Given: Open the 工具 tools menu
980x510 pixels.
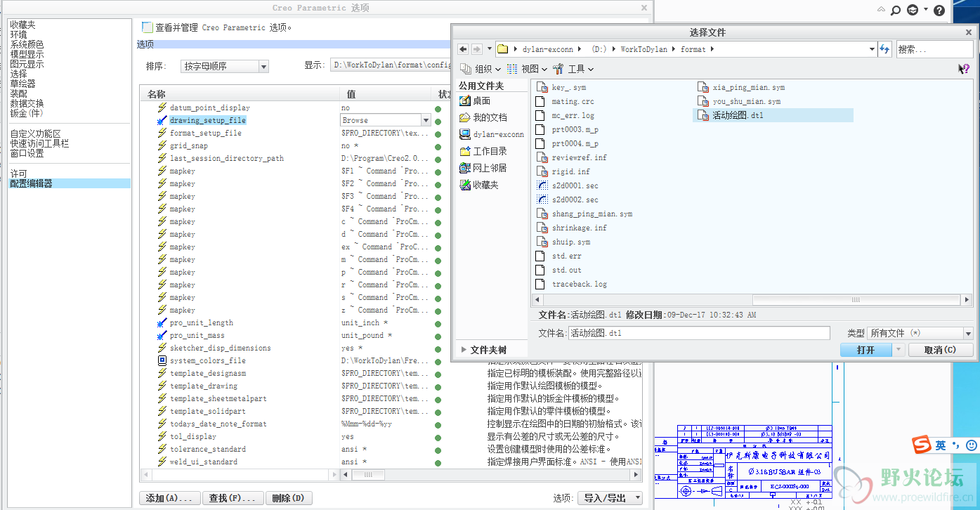Looking at the screenshot, I should 573,69.
